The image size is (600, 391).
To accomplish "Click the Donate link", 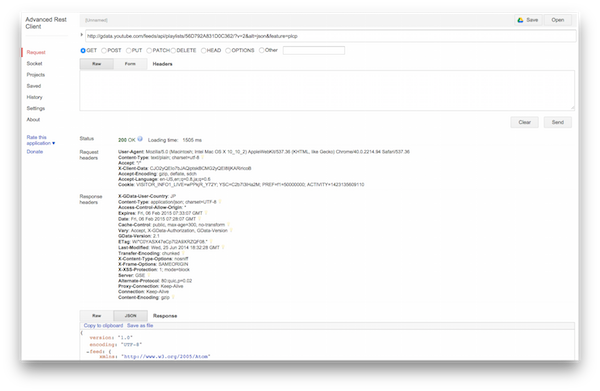I will pos(35,152).
